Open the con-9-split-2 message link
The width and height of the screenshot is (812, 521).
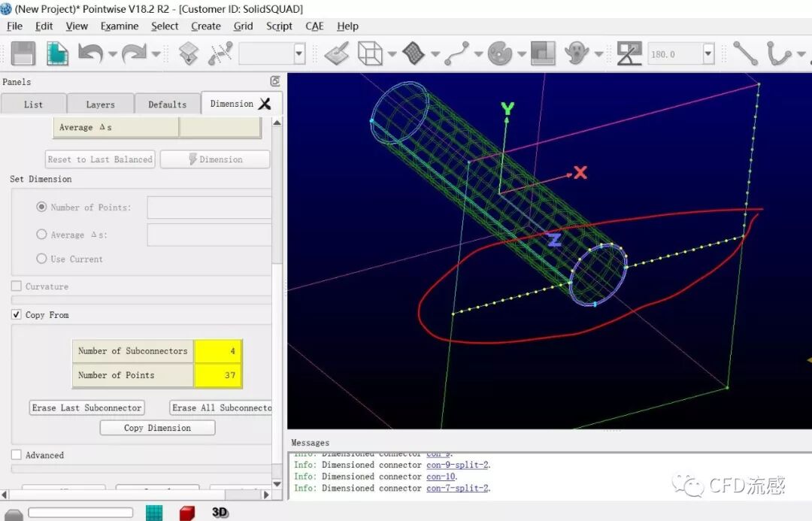[457, 465]
